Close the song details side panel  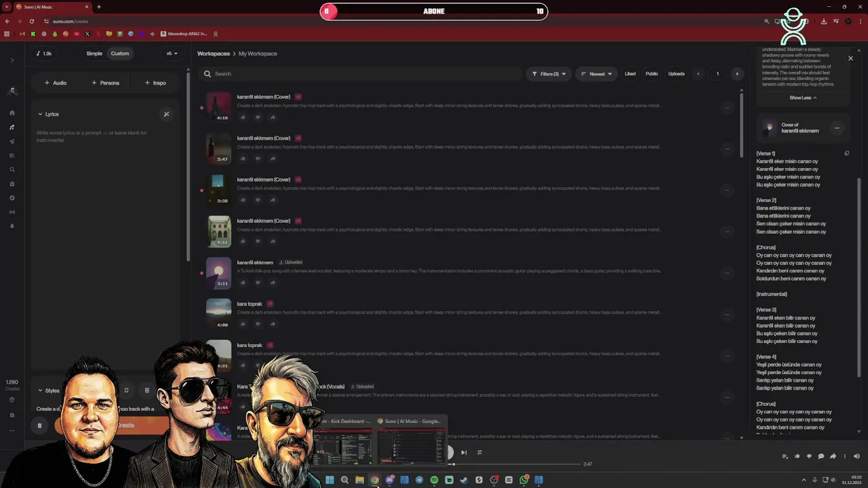(850, 58)
